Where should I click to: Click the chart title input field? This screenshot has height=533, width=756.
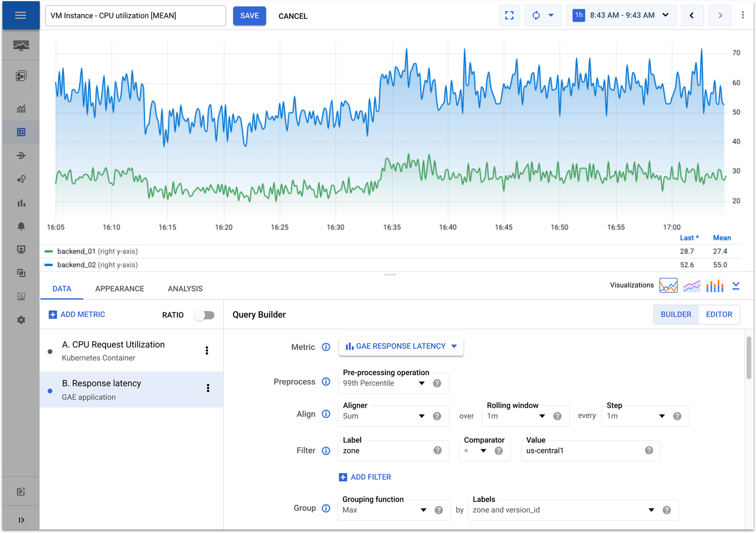point(135,16)
